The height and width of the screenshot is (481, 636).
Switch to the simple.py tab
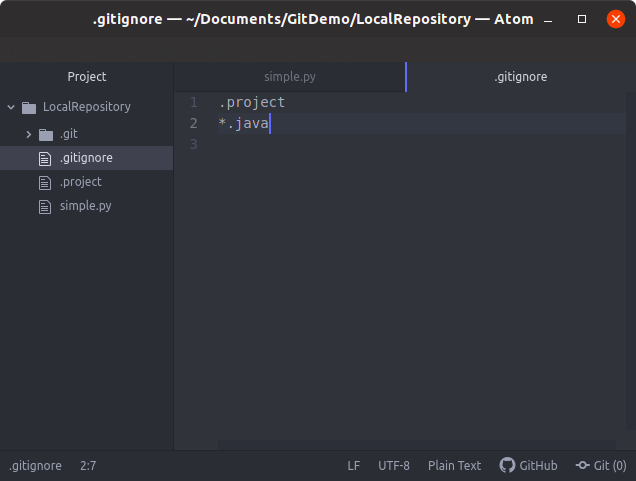click(x=290, y=77)
